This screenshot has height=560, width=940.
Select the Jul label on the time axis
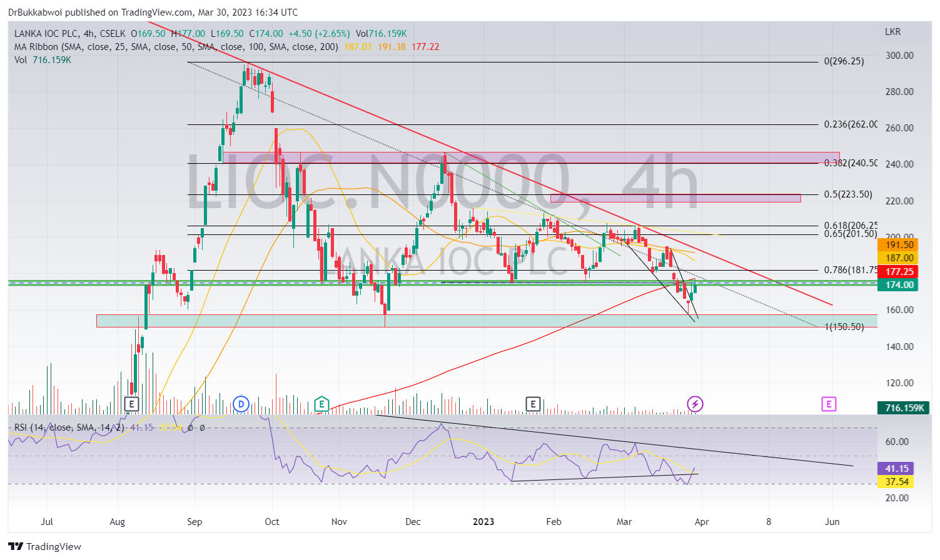(47, 521)
